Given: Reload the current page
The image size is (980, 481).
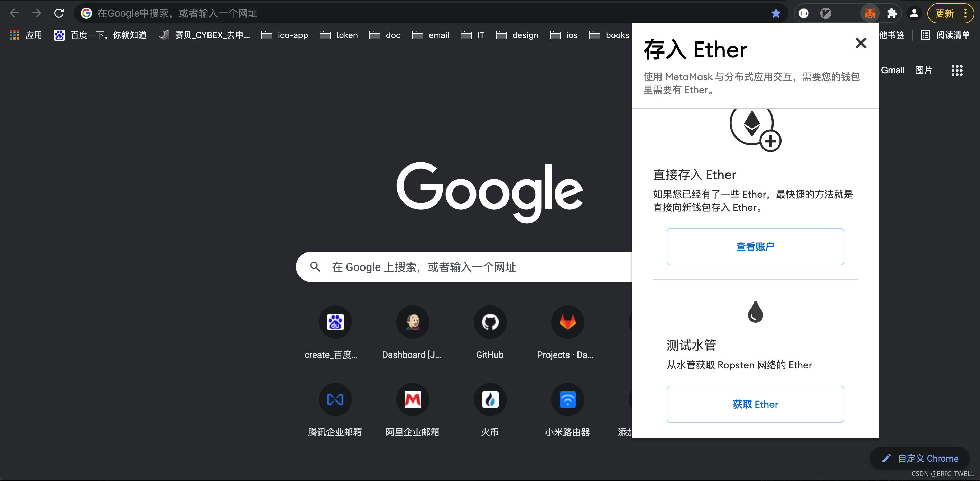Looking at the screenshot, I should pos(59,13).
